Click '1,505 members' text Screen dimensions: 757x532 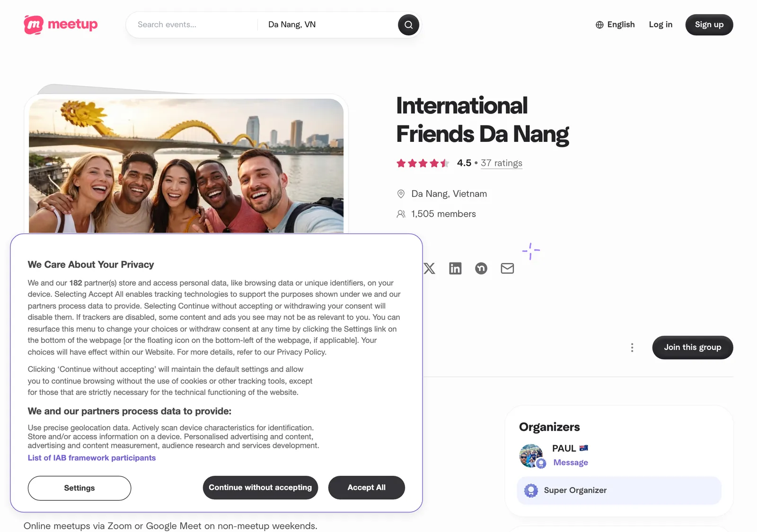443,214
